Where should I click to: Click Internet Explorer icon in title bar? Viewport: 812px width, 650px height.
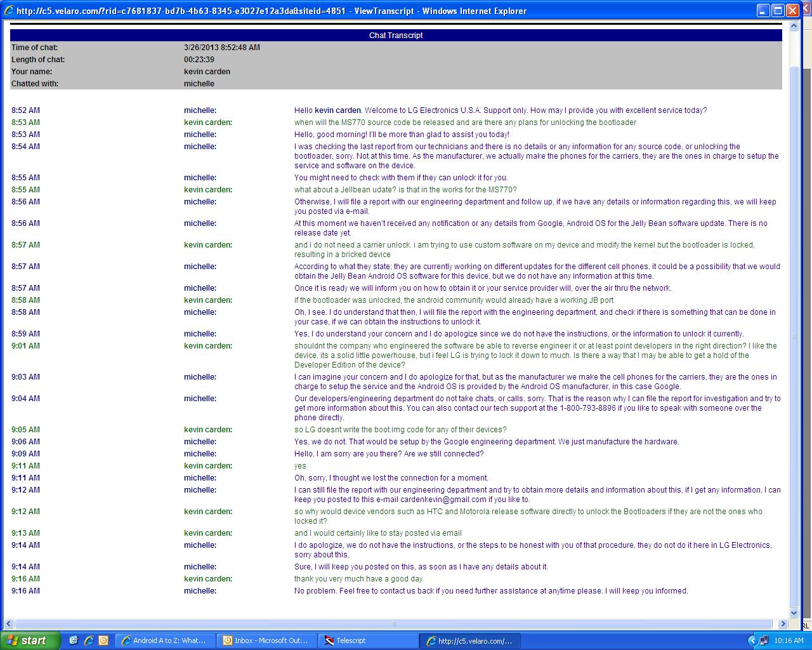[x=9, y=11]
